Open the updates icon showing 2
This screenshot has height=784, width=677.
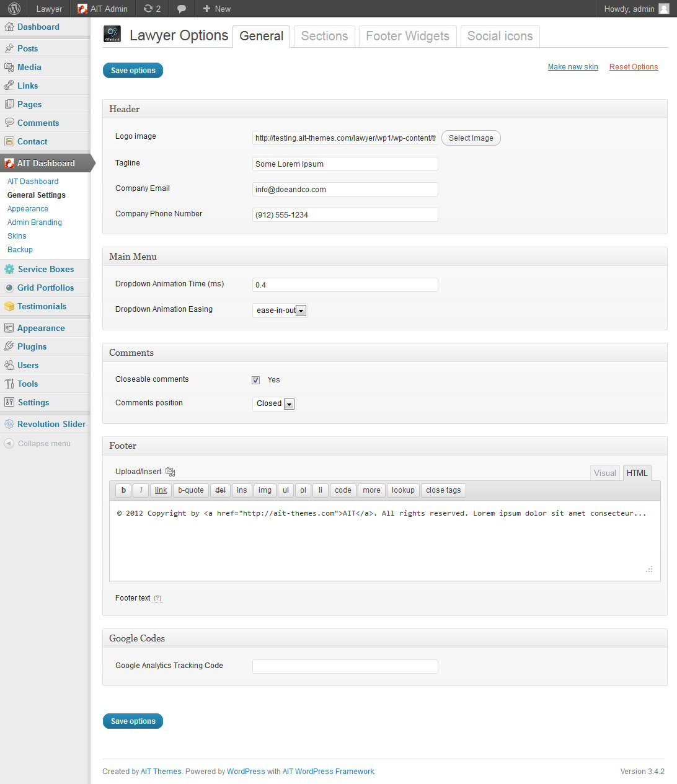click(x=152, y=9)
